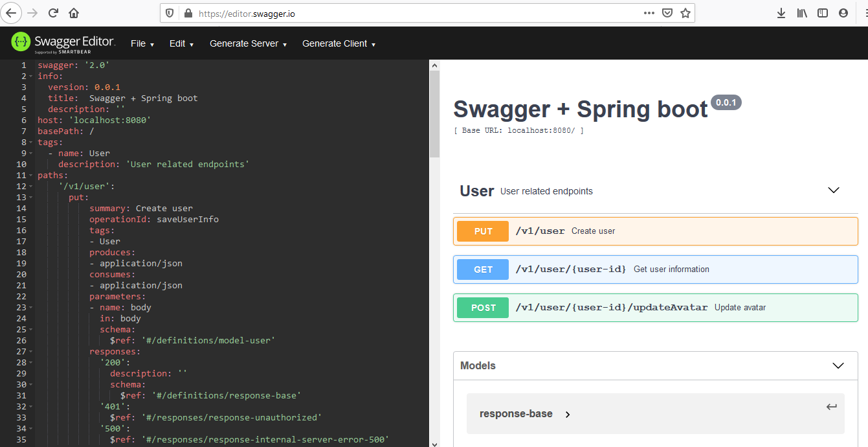Click the address bar showing editor.swagger.io
The width and height of the screenshot is (868, 447).
[x=414, y=13]
